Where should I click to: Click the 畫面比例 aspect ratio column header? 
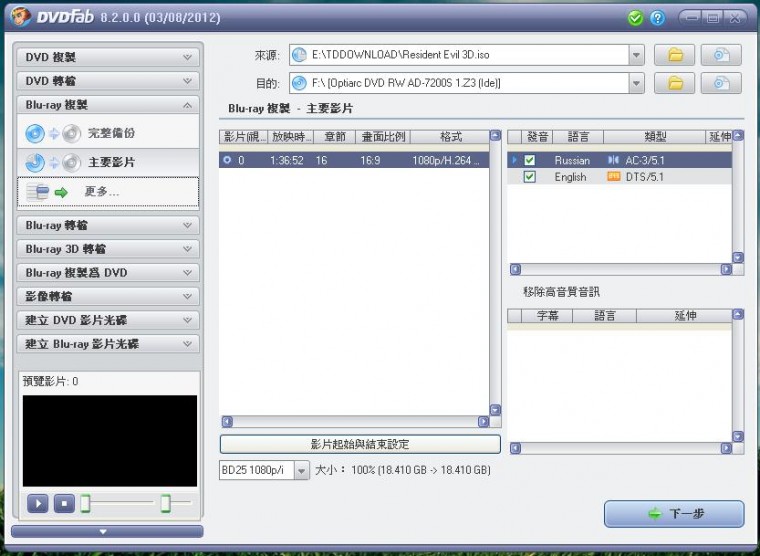[x=383, y=137]
